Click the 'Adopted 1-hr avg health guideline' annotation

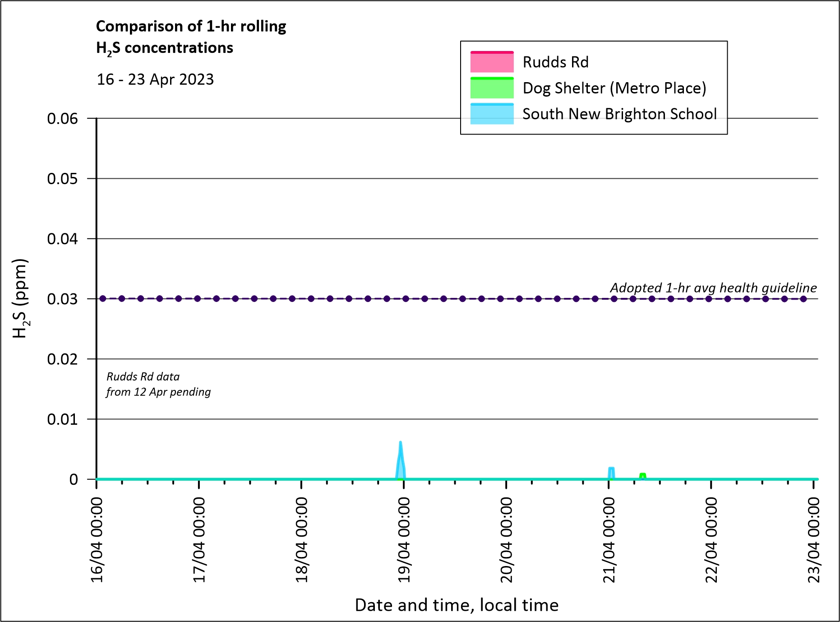coord(713,288)
